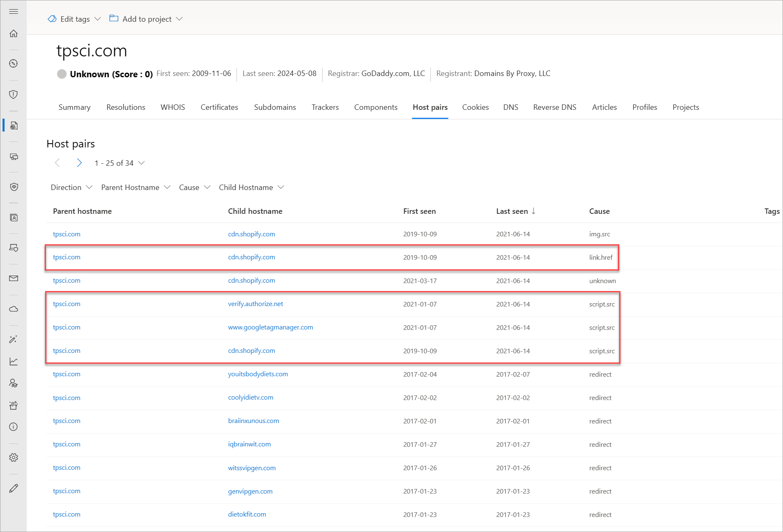Switch to the Trackers tab

click(325, 107)
